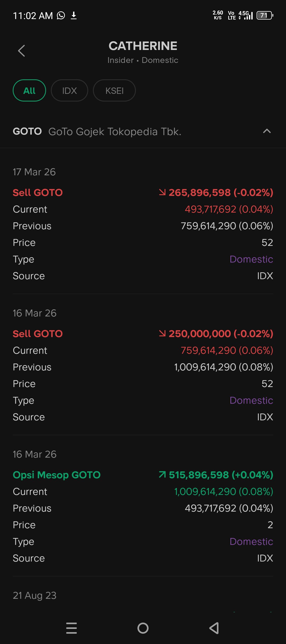Open the GOTO ticker label
This screenshot has height=644, width=286.
pyautogui.click(x=27, y=131)
